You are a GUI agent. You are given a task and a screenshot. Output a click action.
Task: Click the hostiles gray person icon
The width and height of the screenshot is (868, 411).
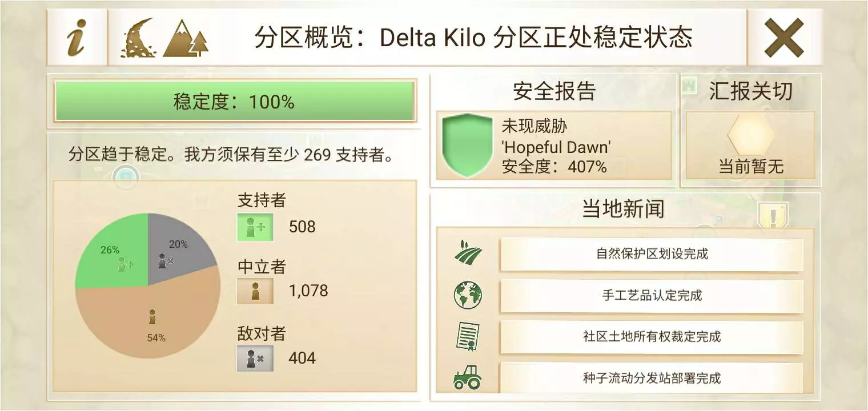click(255, 358)
